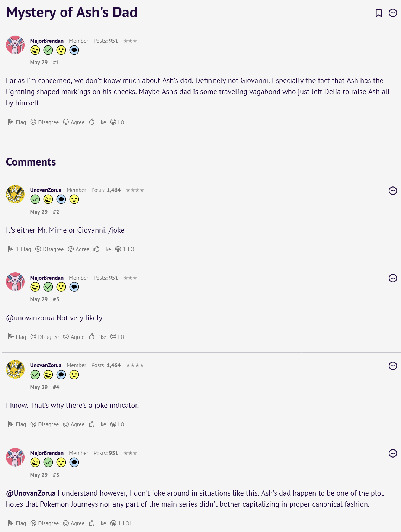Viewport: 401px width, 532px height.
Task: Open the @UnovanZorua mention in comment #5
Action: (x=31, y=493)
